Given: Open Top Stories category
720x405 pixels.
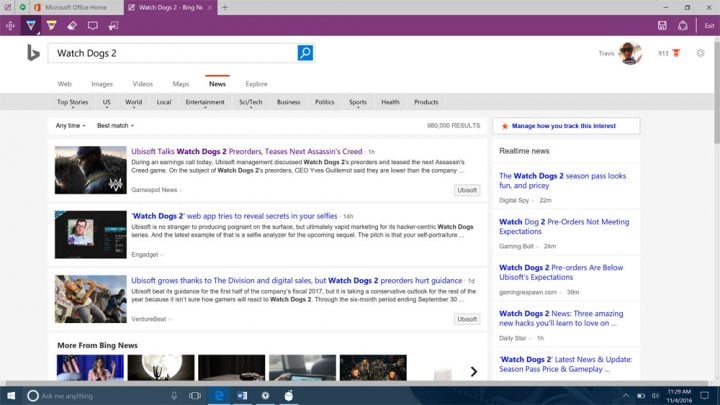Looking at the screenshot, I should (73, 102).
